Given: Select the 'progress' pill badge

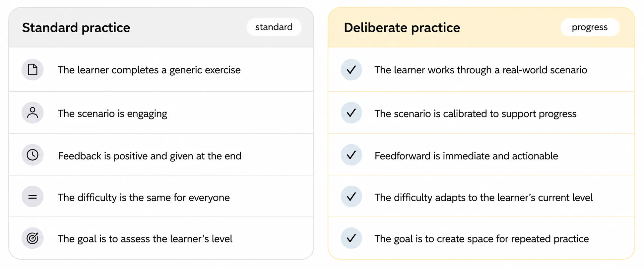Looking at the screenshot, I should coord(590,27).
